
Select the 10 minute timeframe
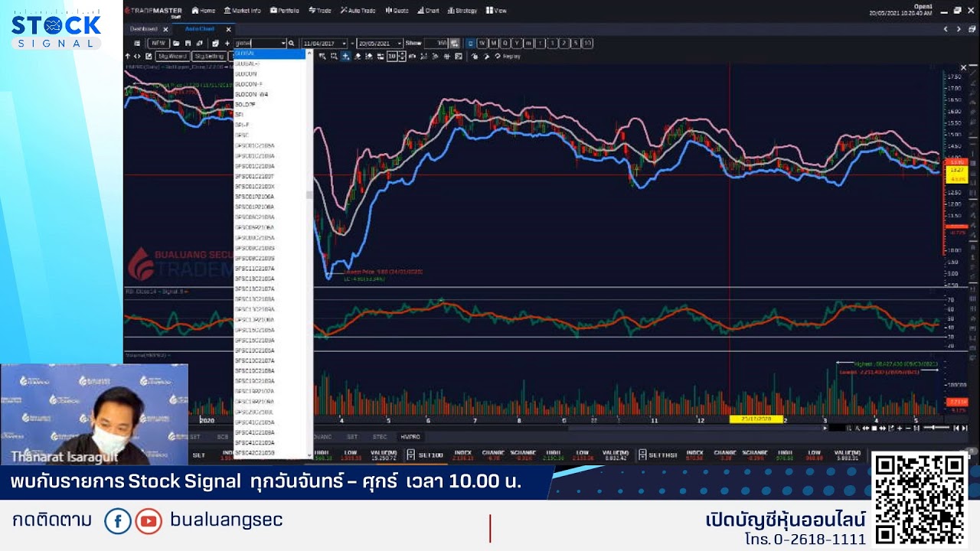click(x=588, y=44)
